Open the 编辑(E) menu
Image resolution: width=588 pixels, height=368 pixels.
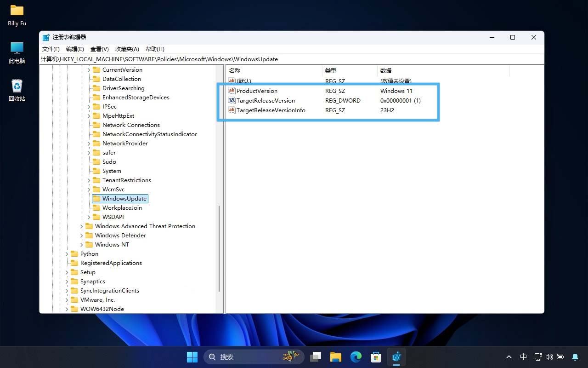75,49
